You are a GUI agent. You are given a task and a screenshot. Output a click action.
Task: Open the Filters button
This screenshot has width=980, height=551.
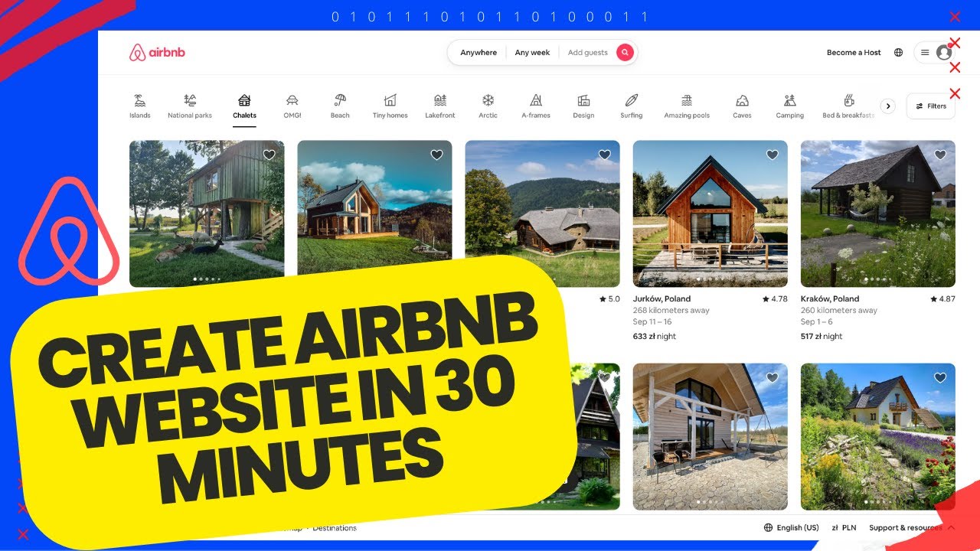[x=930, y=106]
